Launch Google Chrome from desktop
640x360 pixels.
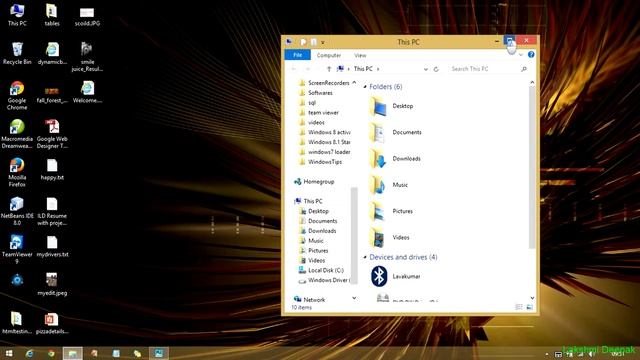click(17, 96)
